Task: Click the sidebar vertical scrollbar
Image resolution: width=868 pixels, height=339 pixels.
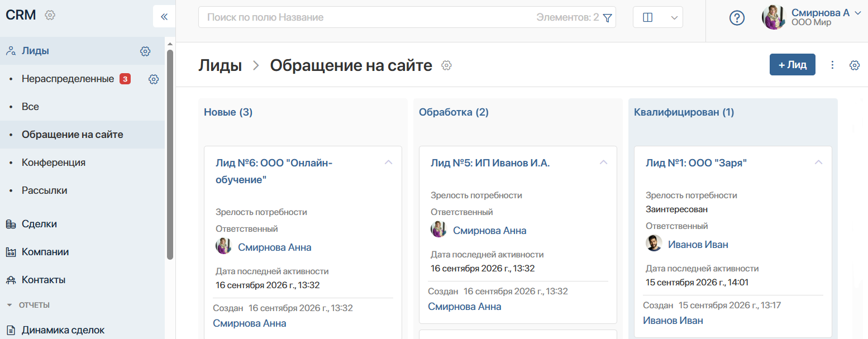Action: [170, 155]
